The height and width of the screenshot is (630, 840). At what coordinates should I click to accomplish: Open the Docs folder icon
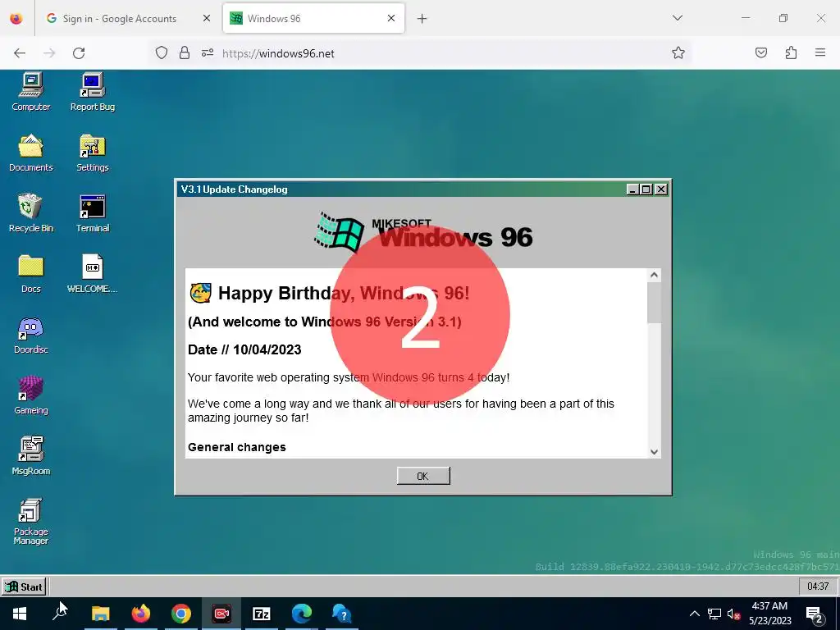31,274
